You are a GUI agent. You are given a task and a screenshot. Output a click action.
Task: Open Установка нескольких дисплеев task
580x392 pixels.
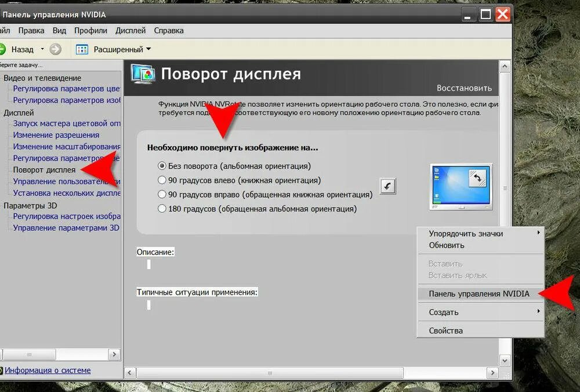(67, 193)
